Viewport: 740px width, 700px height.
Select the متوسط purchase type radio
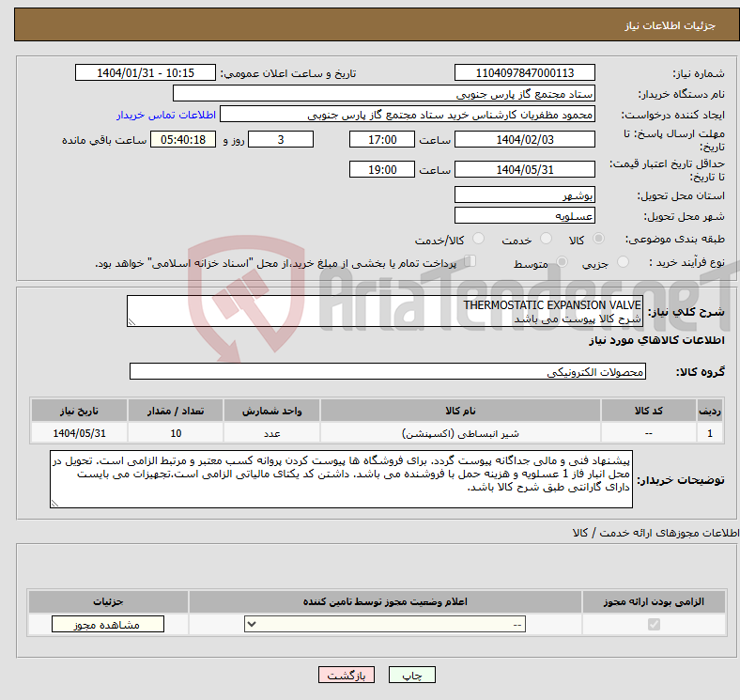tap(563, 261)
